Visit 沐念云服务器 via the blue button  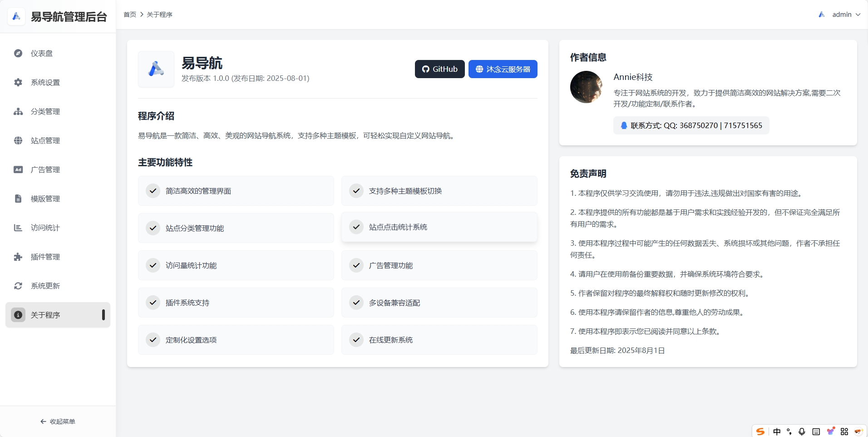tap(503, 69)
